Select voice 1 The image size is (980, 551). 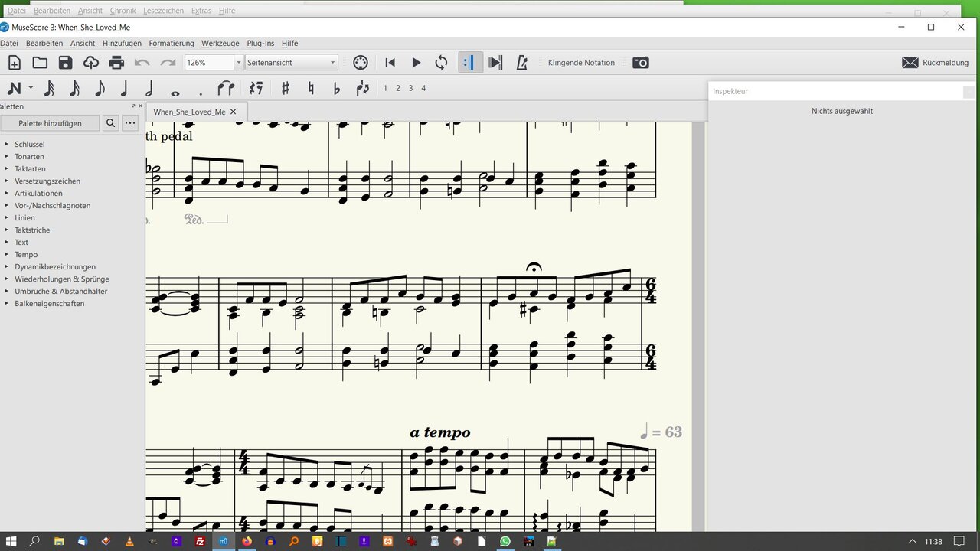coord(385,88)
